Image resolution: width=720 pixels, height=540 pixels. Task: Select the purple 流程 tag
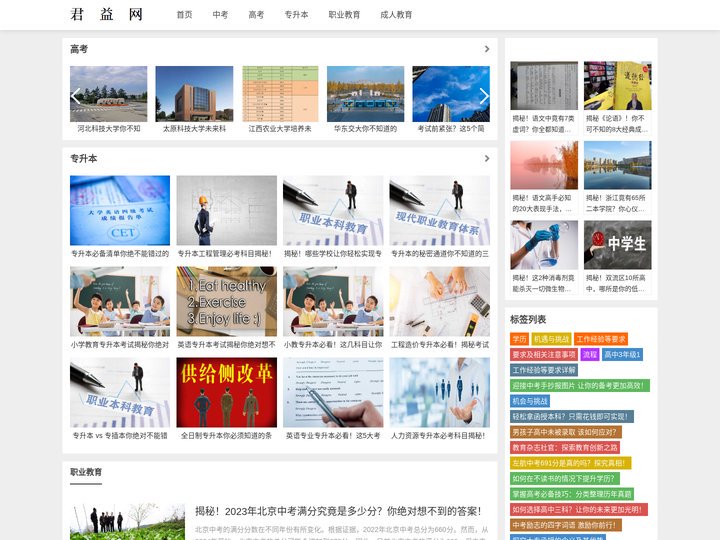click(590, 354)
